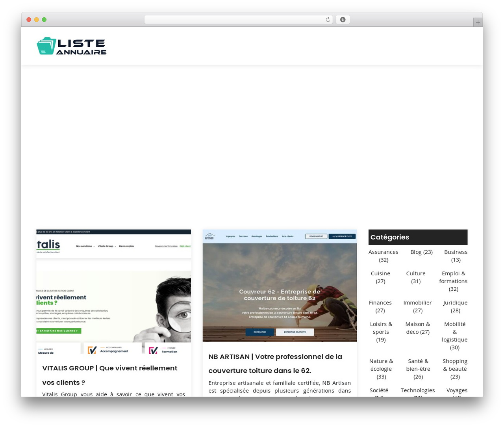
Task: Open the NB ARTISAN article title
Action: (275, 364)
